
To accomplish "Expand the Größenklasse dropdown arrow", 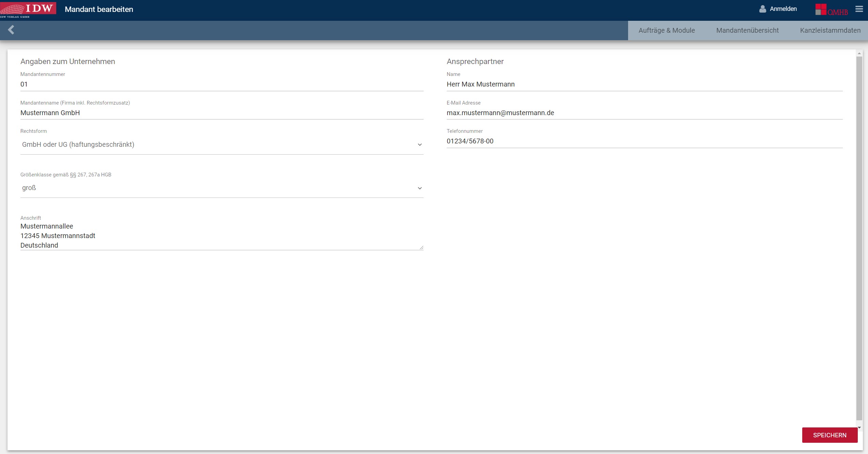I will coord(420,188).
